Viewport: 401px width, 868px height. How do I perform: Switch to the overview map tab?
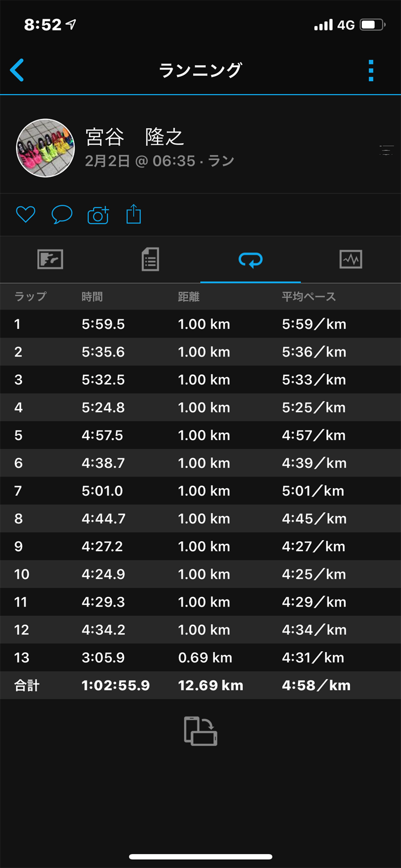pyautogui.click(x=50, y=259)
